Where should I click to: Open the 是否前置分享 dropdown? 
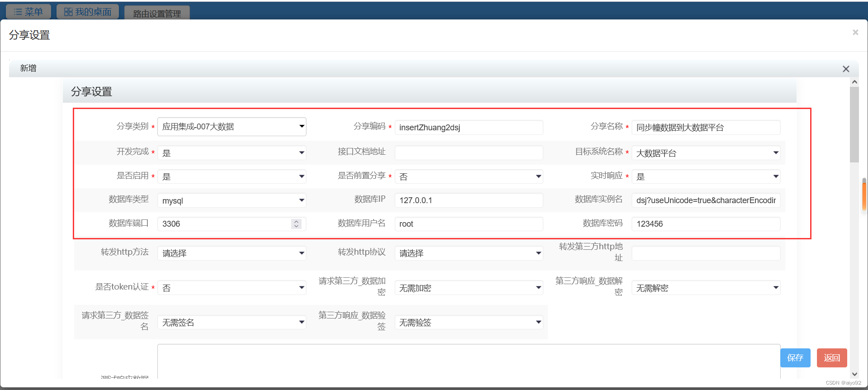(469, 176)
